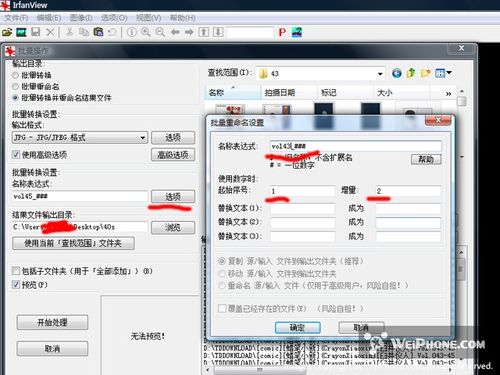This screenshot has height=375, width=500.
Task: Click the Zoom in magnifier icon
Action: tap(146, 32)
